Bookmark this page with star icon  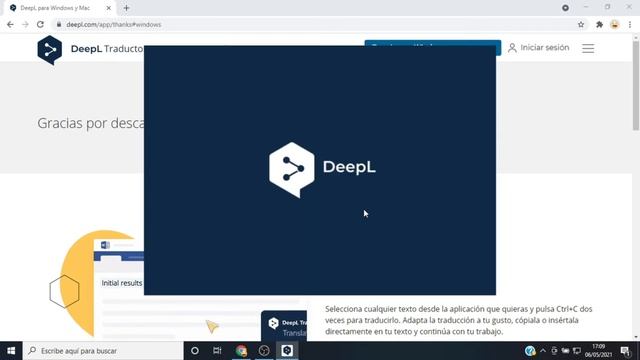[581, 24]
